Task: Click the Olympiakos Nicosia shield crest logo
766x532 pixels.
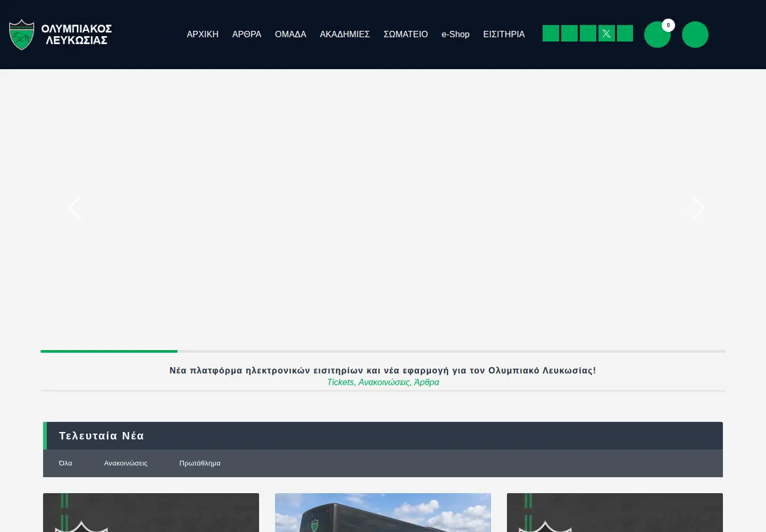Action: pyautogui.click(x=22, y=35)
